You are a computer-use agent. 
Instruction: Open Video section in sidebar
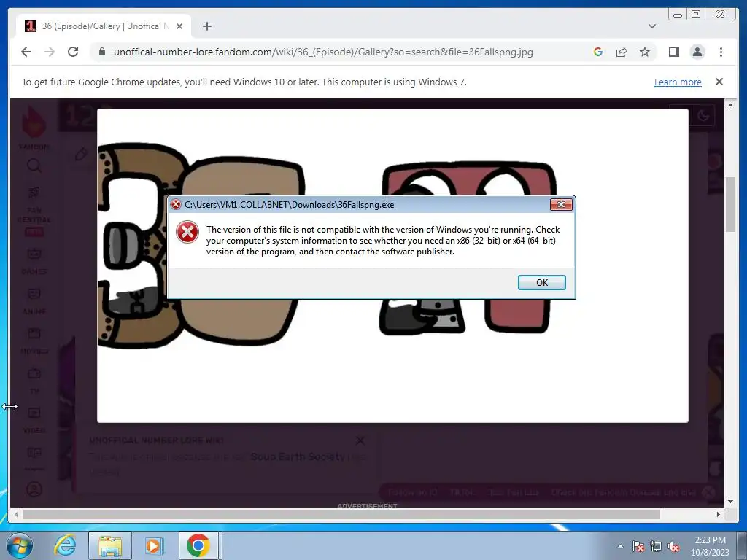coord(34,421)
